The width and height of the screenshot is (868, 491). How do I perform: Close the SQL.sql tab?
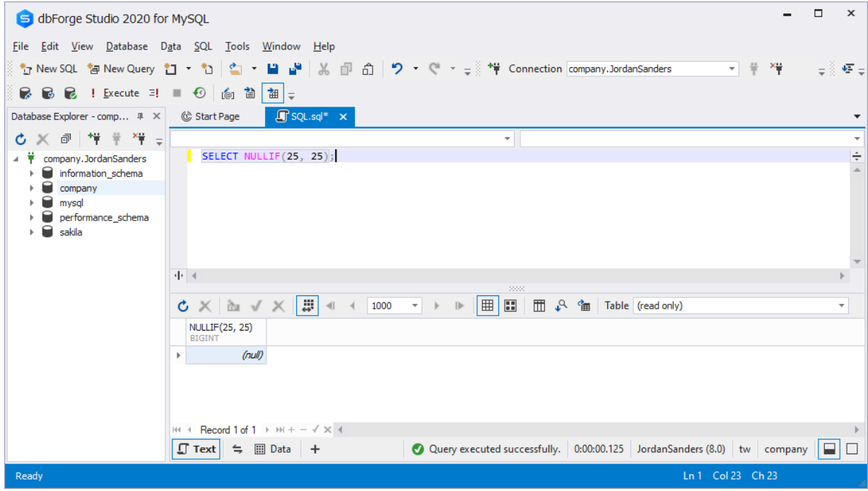(344, 117)
